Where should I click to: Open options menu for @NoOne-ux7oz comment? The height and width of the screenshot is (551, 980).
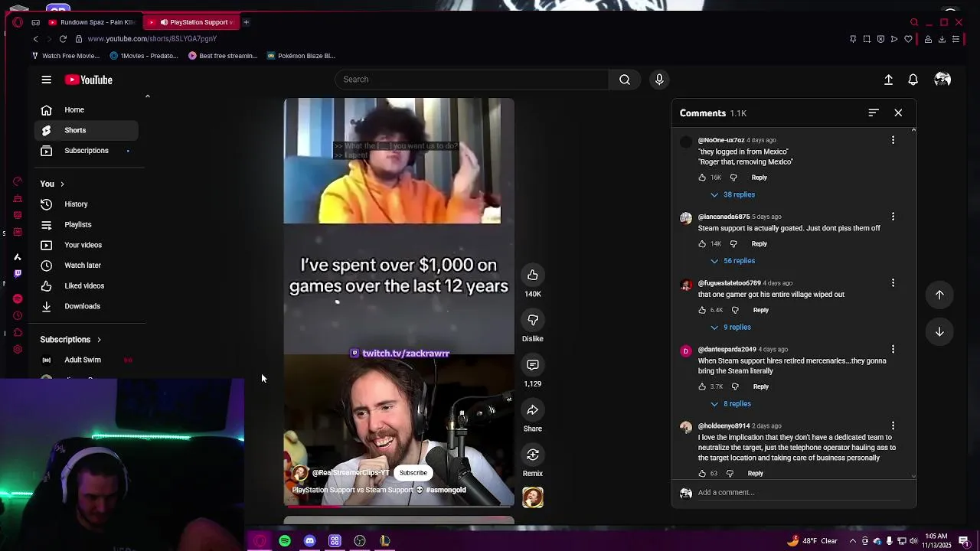tap(893, 140)
